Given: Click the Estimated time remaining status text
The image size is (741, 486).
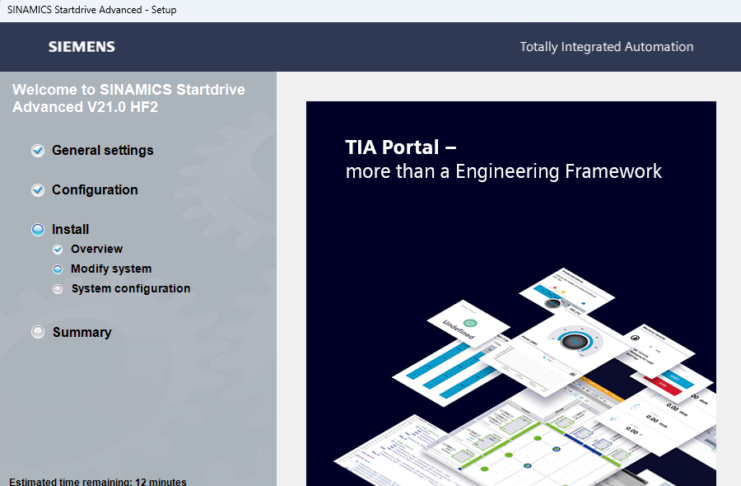Looking at the screenshot, I should click(97, 481).
